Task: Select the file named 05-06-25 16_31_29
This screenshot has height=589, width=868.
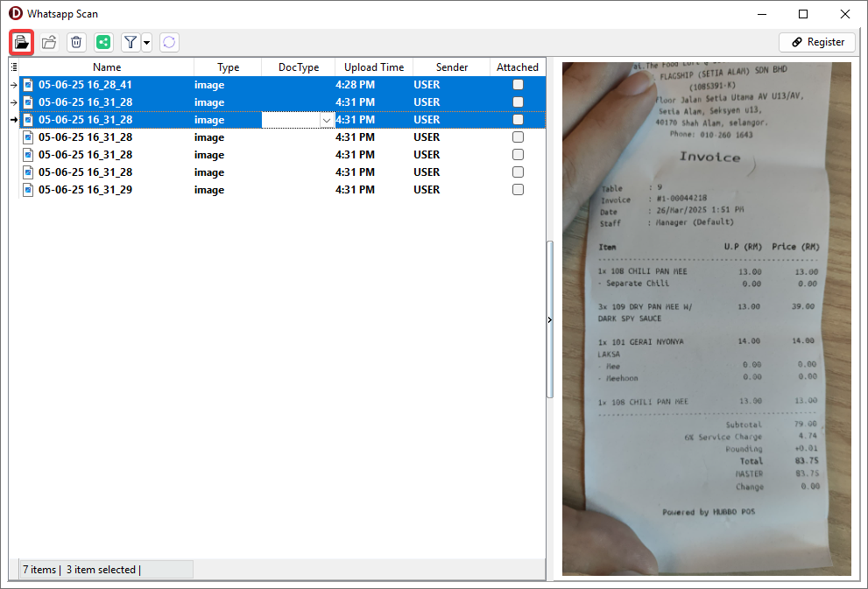Action: (85, 190)
